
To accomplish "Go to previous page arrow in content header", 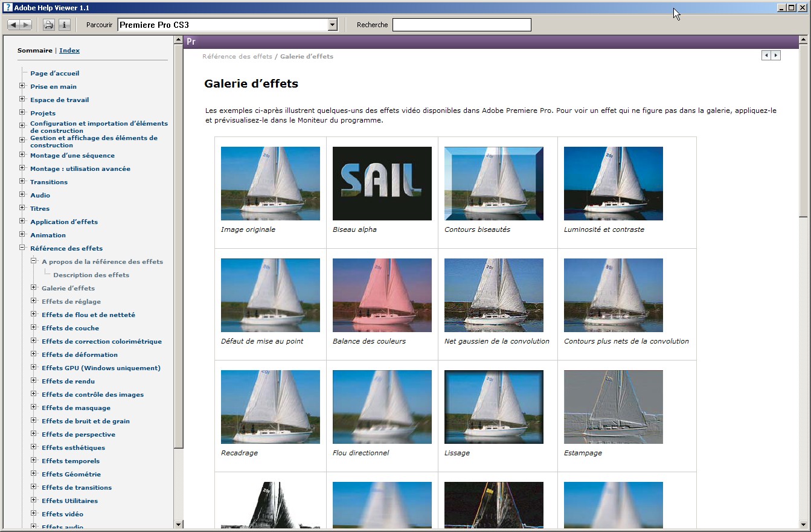I will point(766,56).
